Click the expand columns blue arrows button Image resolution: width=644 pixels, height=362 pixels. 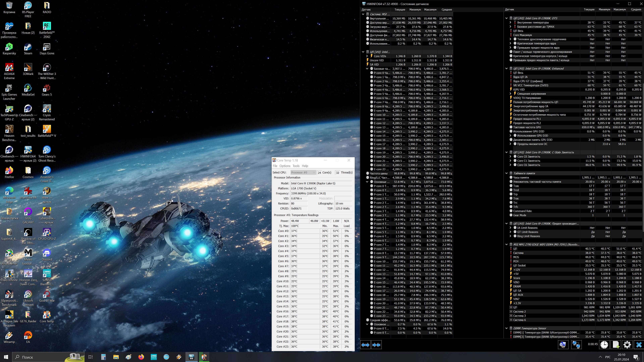(365, 345)
